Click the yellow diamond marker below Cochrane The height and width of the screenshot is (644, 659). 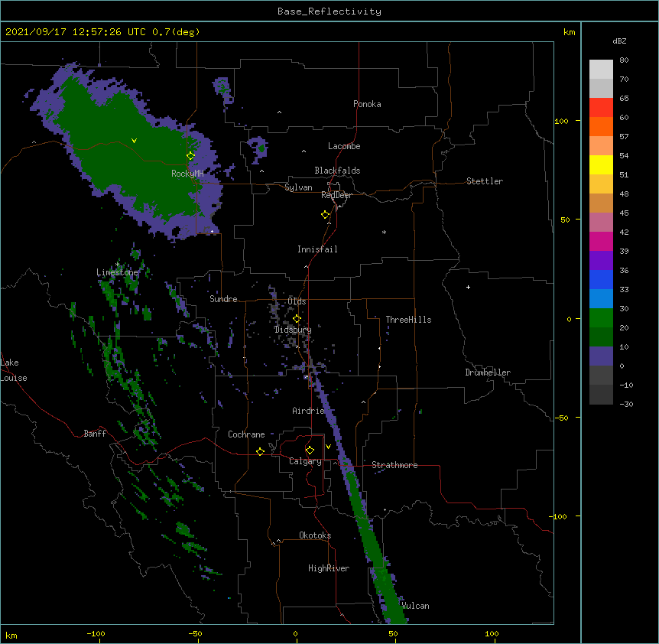[260, 451]
